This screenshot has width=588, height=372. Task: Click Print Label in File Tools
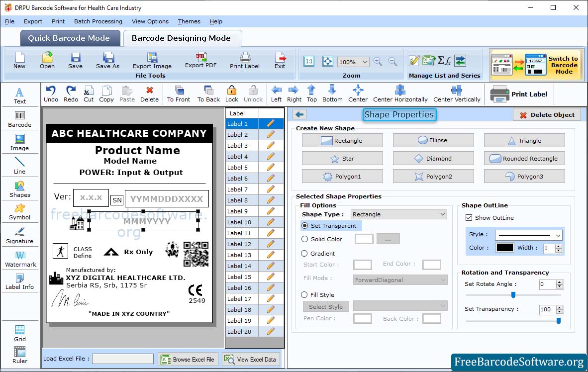(244, 60)
